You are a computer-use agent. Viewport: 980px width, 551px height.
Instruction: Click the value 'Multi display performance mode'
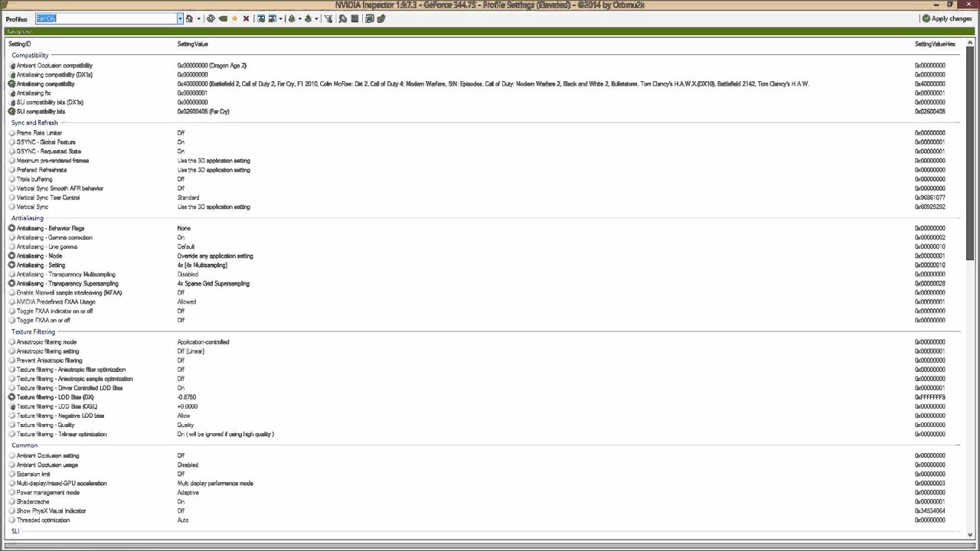[x=215, y=484]
